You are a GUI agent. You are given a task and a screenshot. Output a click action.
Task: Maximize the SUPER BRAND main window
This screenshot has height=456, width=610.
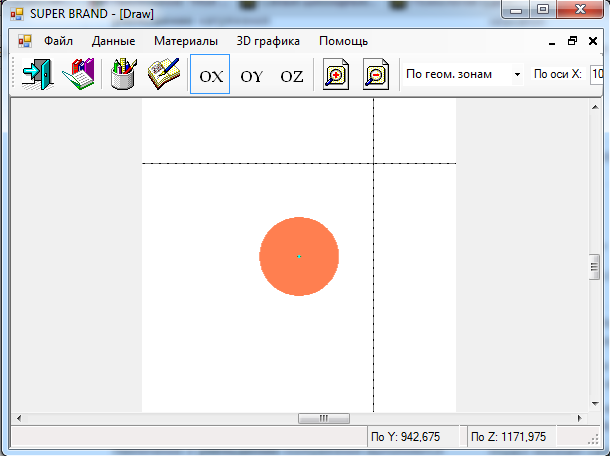tap(543, 10)
